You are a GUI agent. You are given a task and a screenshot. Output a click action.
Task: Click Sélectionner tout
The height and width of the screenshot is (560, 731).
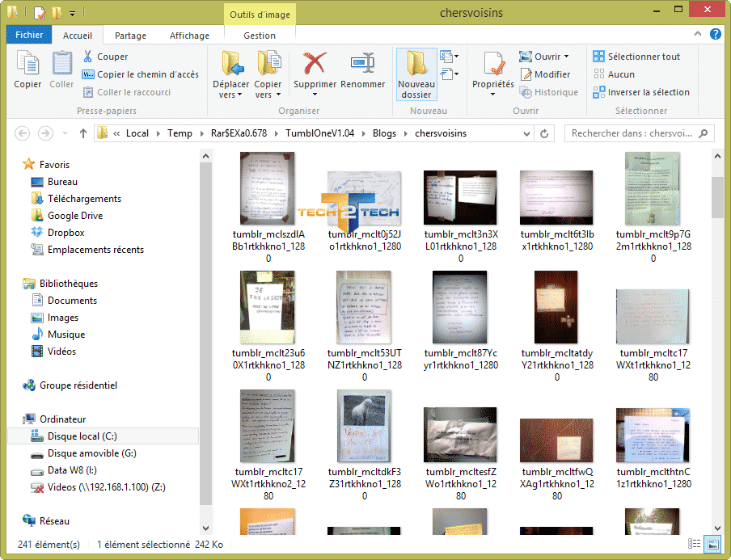click(636, 57)
